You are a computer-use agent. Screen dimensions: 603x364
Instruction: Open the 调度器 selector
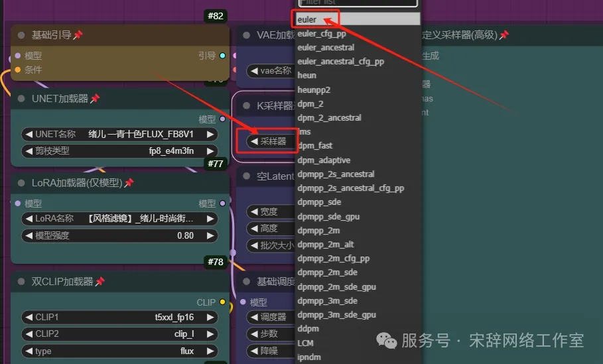click(271, 317)
